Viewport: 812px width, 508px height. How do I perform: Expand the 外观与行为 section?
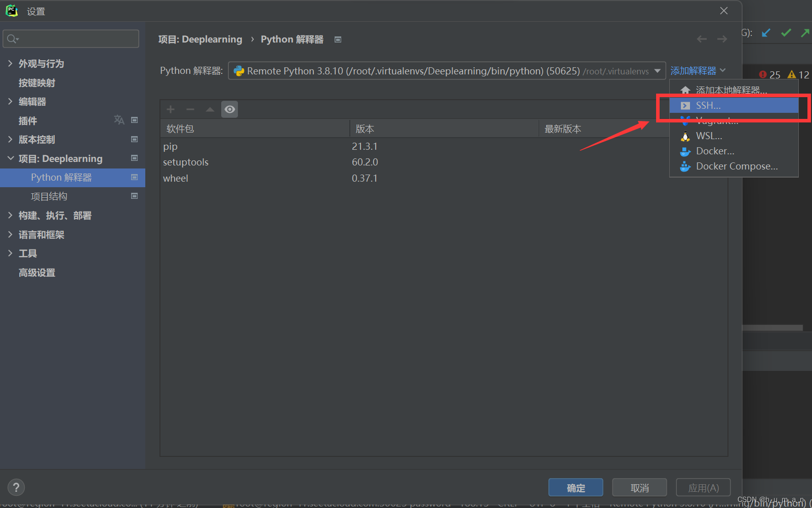(x=10, y=63)
